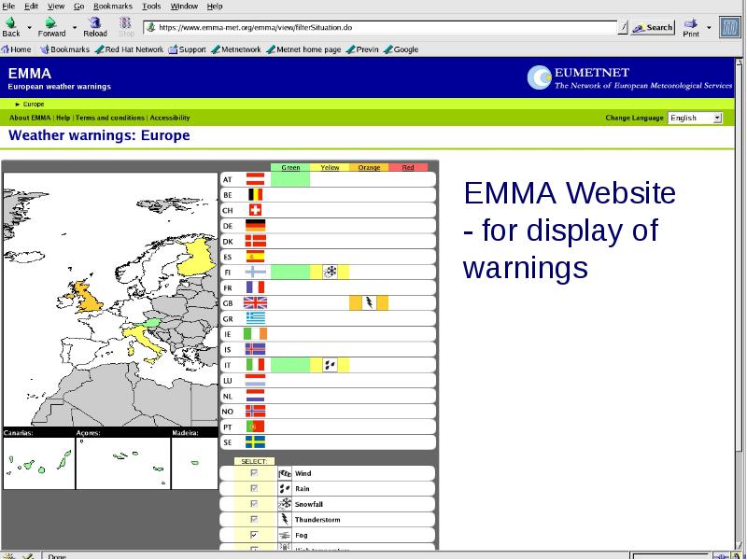Open the Tools menu
747x560 pixels.
[151, 7]
